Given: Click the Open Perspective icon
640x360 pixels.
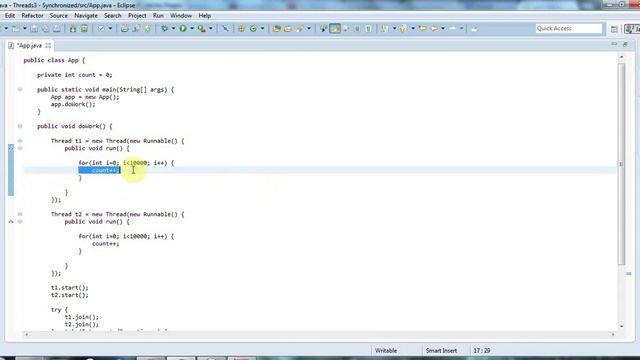Looking at the screenshot, I should 614,29.
